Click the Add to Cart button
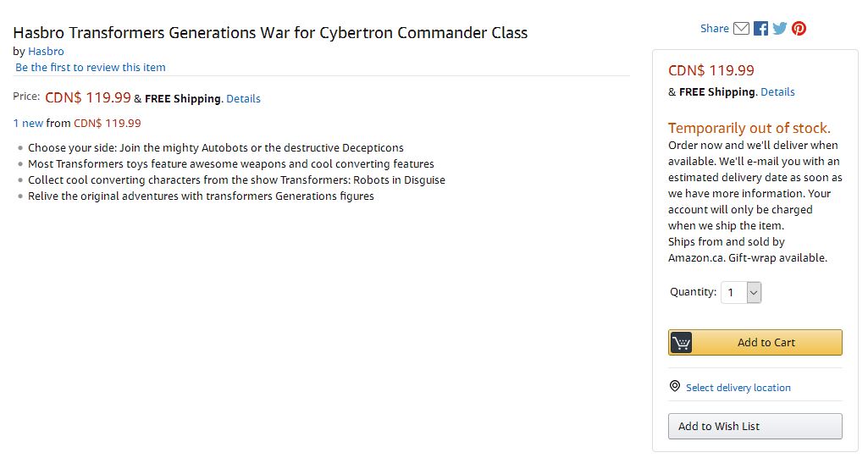The width and height of the screenshot is (868, 458). point(766,343)
